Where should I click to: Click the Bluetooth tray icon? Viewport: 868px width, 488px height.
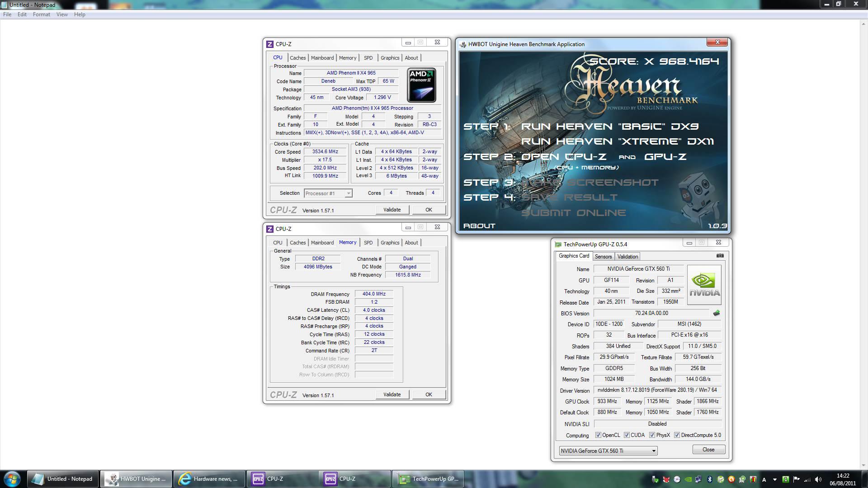pos(710,479)
